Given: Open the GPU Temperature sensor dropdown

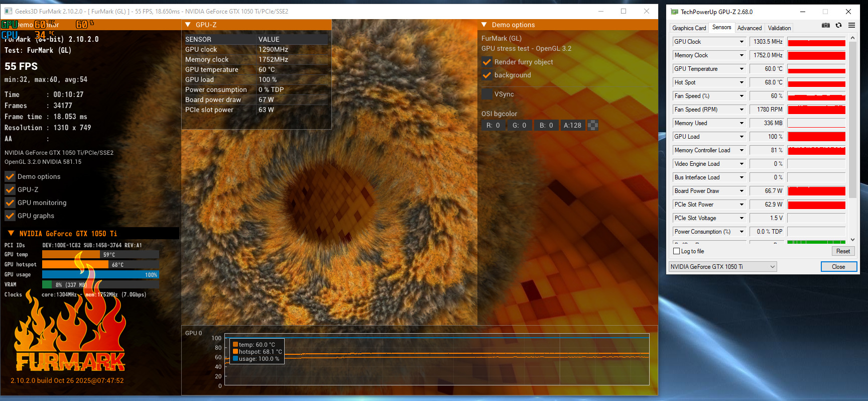Looking at the screenshot, I should click(741, 69).
